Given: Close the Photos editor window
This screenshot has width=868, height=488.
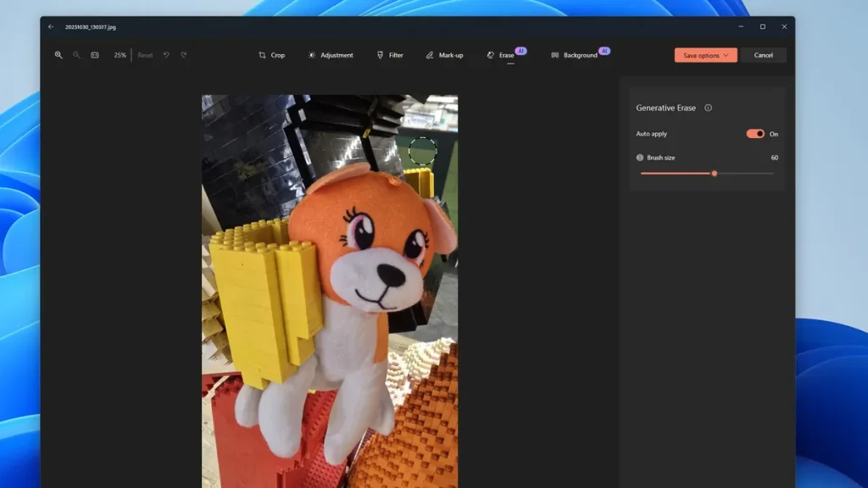Looking at the screenshot, I should (784, 26).
